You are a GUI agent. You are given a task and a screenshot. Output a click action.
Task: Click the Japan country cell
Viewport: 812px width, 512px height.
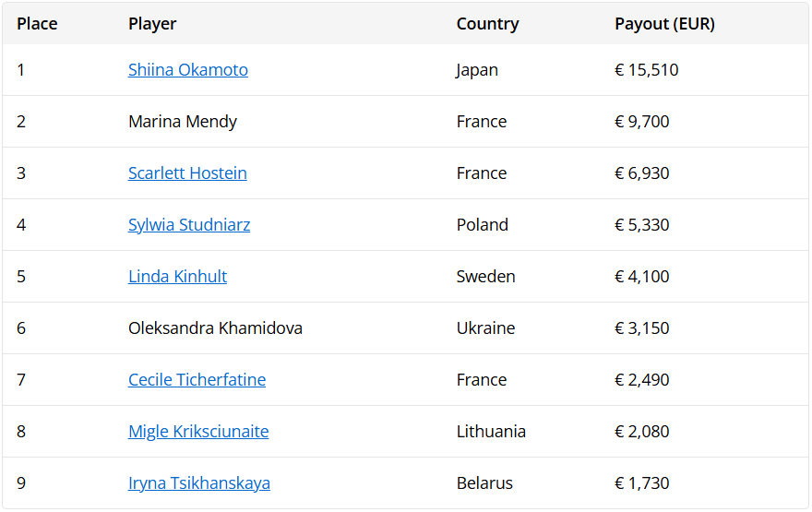[x=477, y=70]
